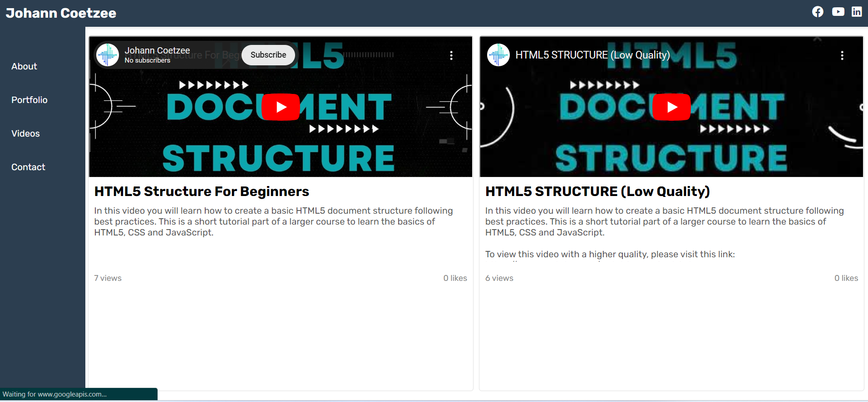868x402 pixels.
Task: Play the HTML5 Structure For Beginners video
Action: click(x=281, y=107)
